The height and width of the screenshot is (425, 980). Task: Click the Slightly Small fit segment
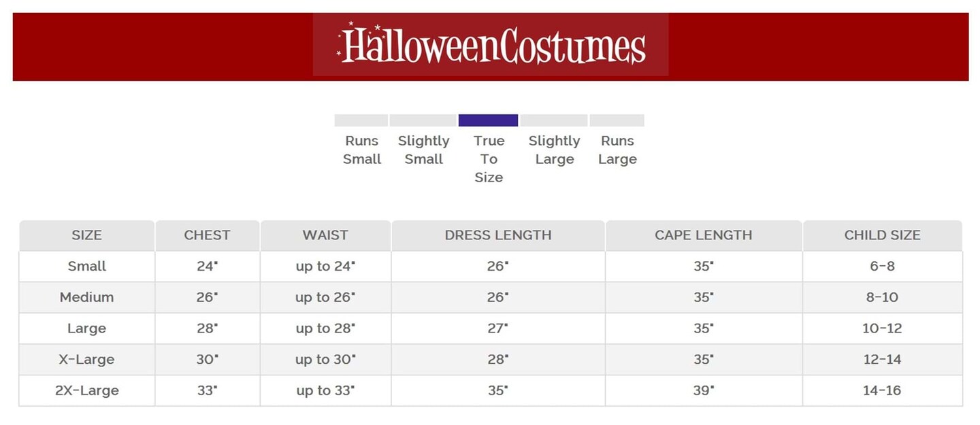[423, 120]
